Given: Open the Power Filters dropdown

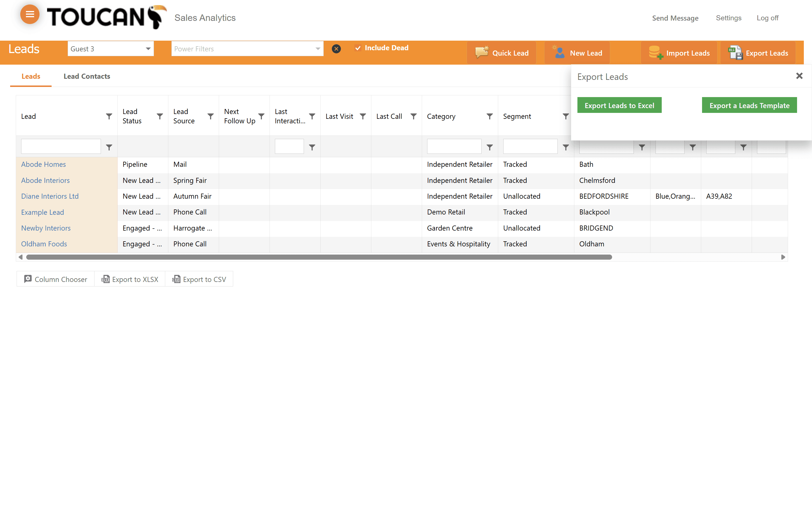Looking at the screenshot, I should [x=247, y=49].
